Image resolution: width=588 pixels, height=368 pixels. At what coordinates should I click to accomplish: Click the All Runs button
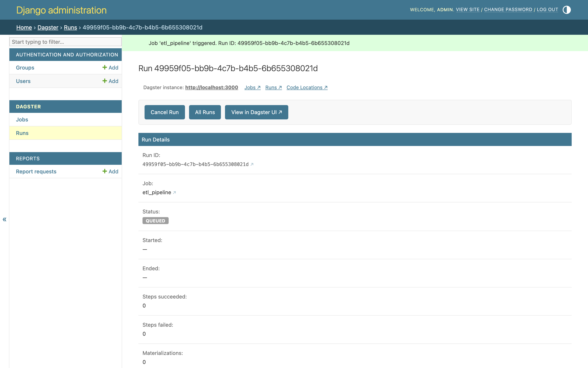pos(205,112)
